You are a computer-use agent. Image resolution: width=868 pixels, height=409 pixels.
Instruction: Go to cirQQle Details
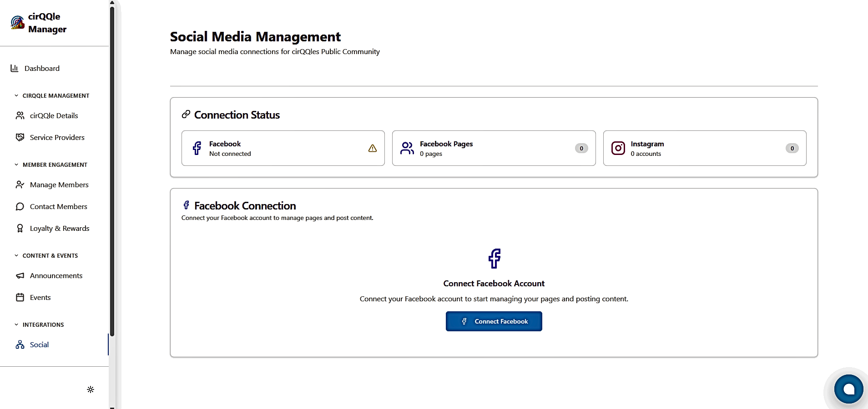54,115
